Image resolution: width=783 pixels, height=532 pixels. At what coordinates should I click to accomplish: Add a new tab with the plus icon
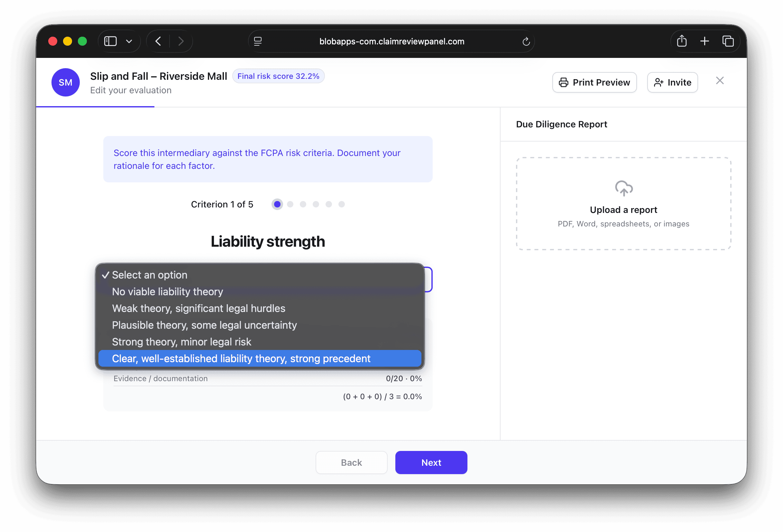(705, 41)
